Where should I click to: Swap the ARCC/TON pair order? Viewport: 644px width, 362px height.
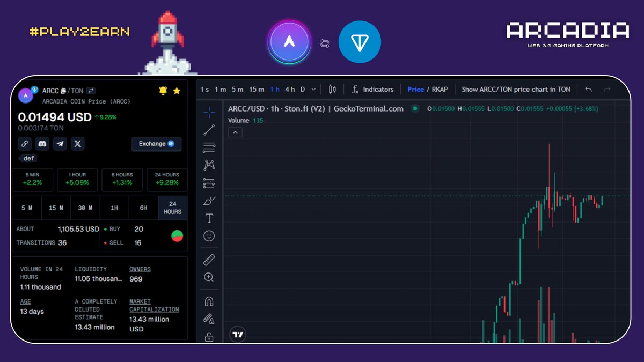(91, 91)
